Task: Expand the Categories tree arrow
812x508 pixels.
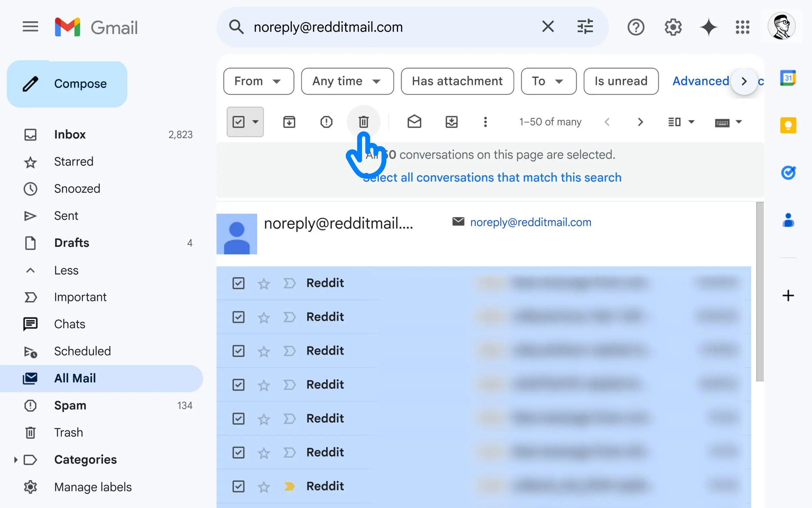Action: (x=16, y=460)
